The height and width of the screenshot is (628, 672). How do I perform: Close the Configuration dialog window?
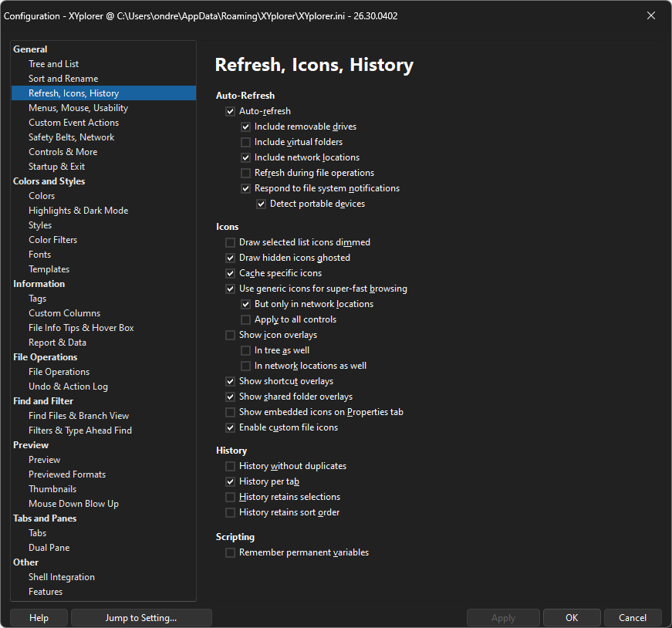coord(651,15)
